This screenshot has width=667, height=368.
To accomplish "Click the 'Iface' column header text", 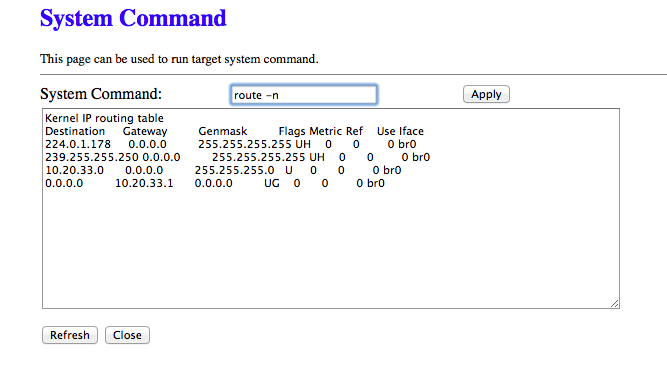I will click(x=411, y=131).
